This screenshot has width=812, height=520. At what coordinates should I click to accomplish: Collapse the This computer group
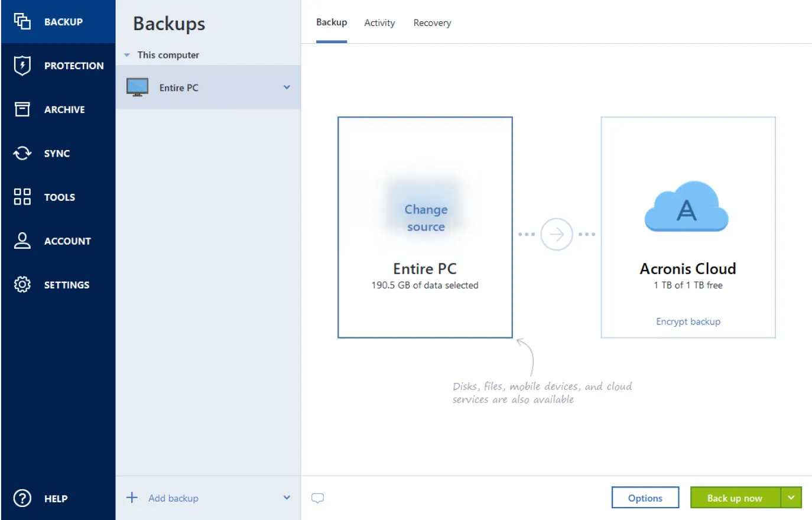click(x=126, y=55)
